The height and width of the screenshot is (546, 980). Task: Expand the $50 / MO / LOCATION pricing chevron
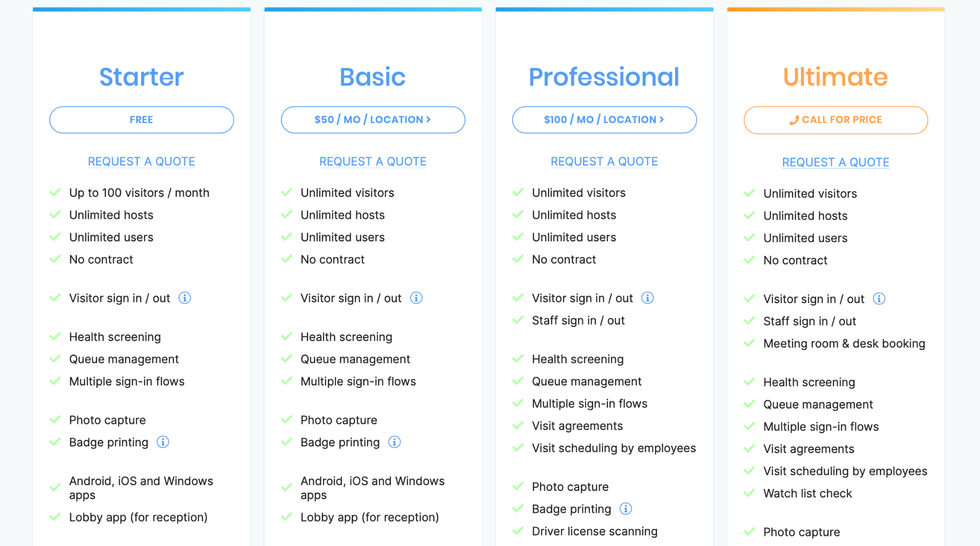428,120
